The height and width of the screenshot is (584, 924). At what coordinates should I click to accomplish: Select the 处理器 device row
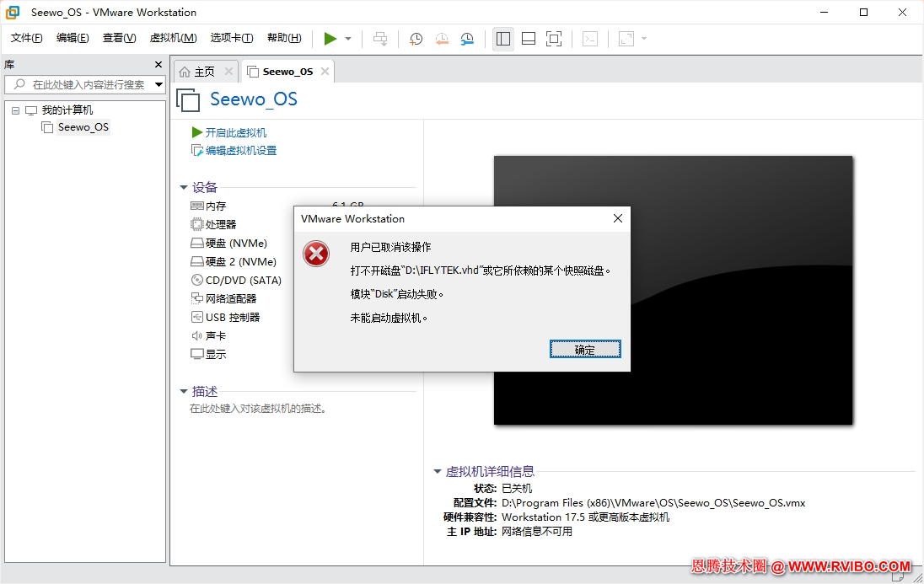[x=213, y=224]
